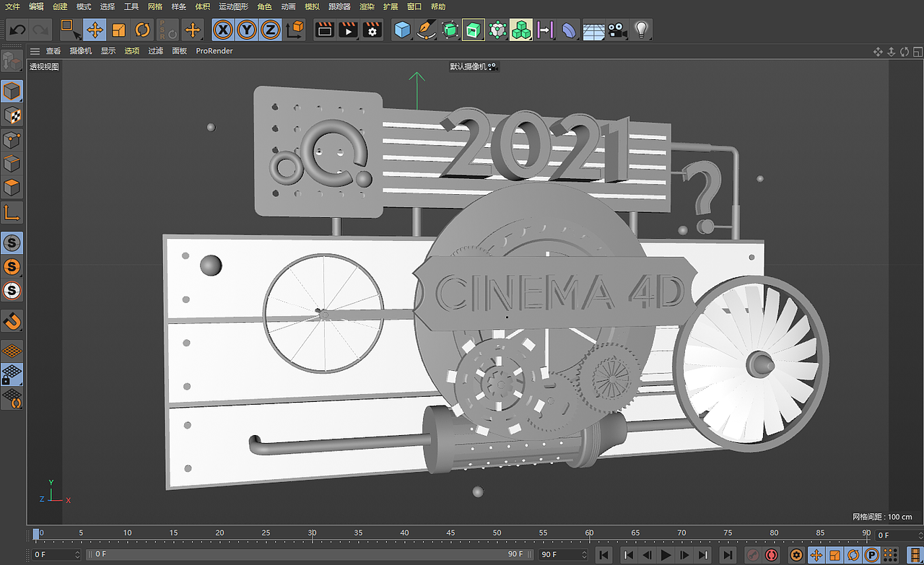The image size is (924, 565).
Task: Open the viewport 过滤 (Filter) menu
Action: pyautogui.click(x=156, y=51)
